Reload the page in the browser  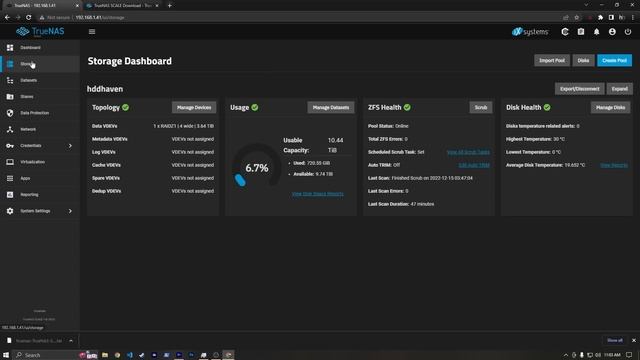pyautogui.click(x=29, y=18)
